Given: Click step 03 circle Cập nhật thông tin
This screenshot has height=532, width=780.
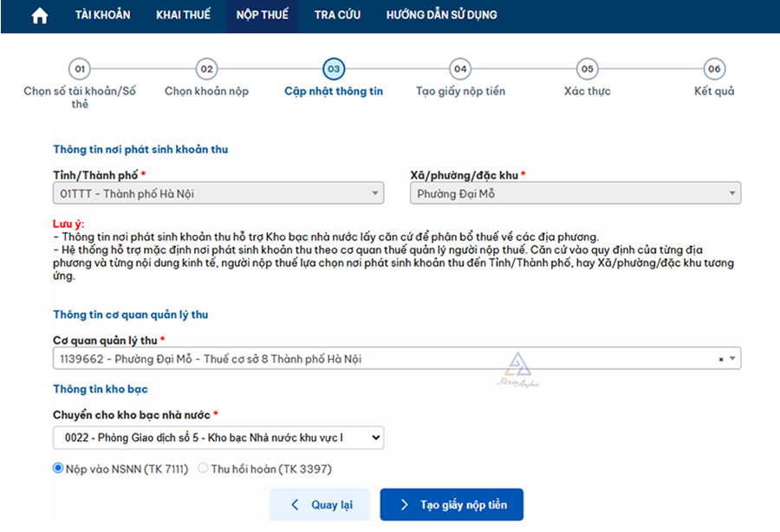Looking at the screenshot, I should coord(334,69).
